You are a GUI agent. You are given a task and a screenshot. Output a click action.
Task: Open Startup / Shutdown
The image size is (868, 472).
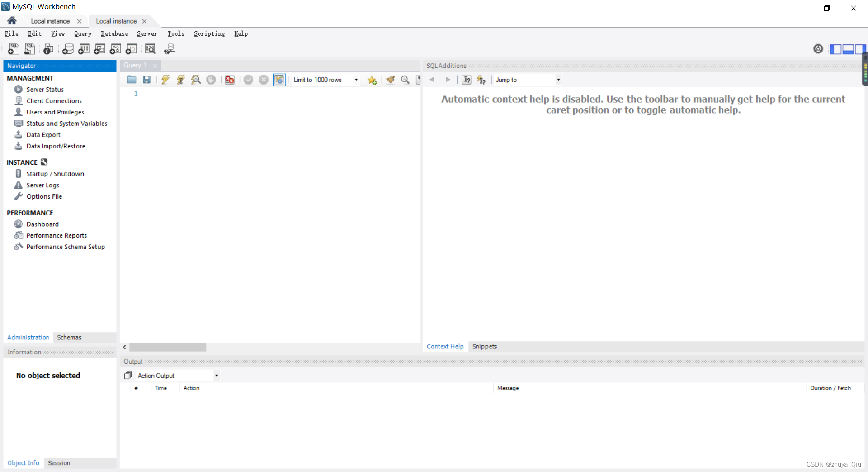(x=55, y=174)
